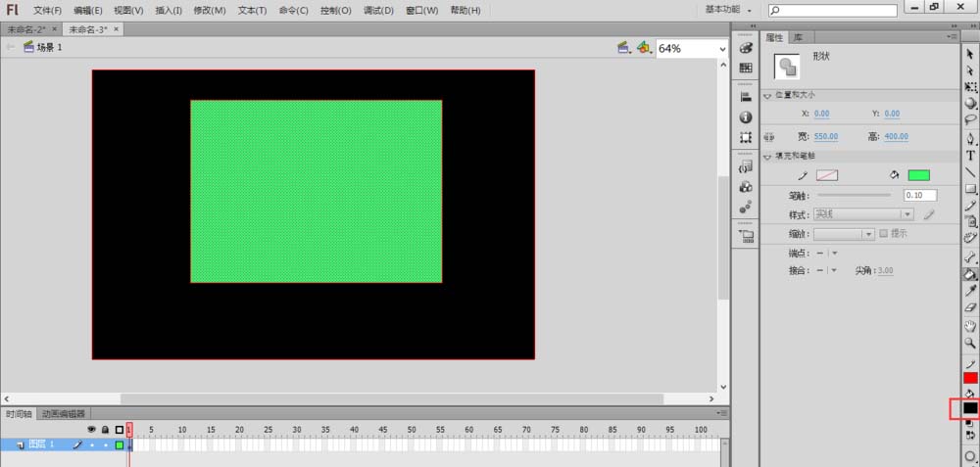Click the edit stroke style pencil button
This screenshot has height=467, width=980.
pyautogui.click(x=929, y=214)
